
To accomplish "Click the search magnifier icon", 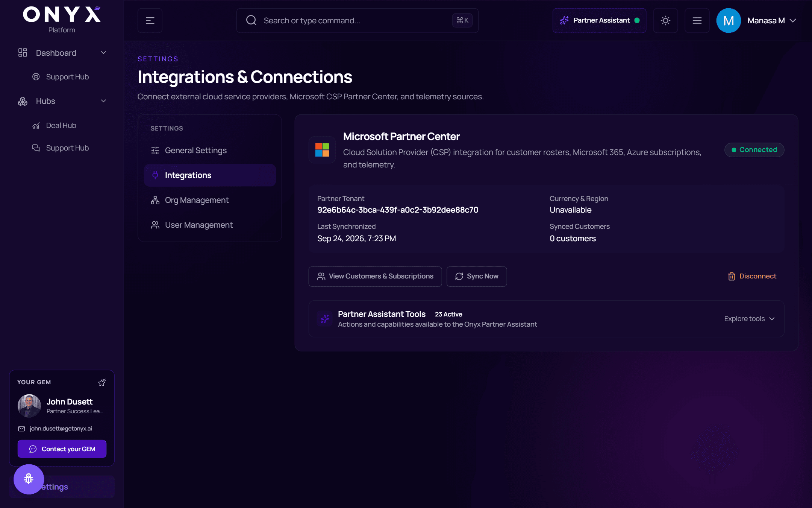I will pyautogui.click(x=251, y=20).
